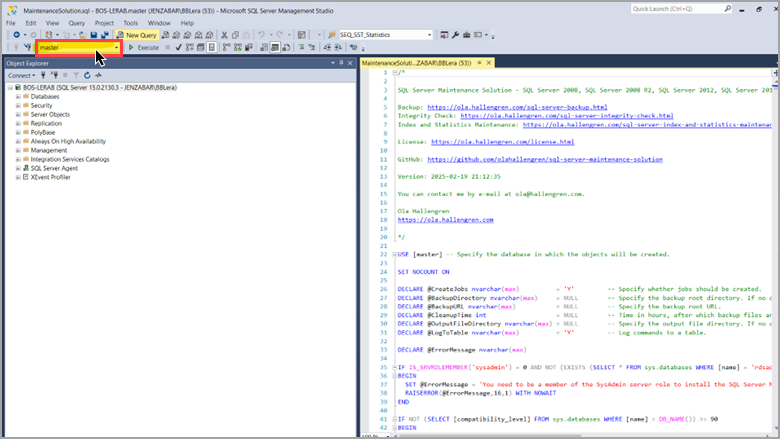Click the Cut scissors icon

pos(224,35)
